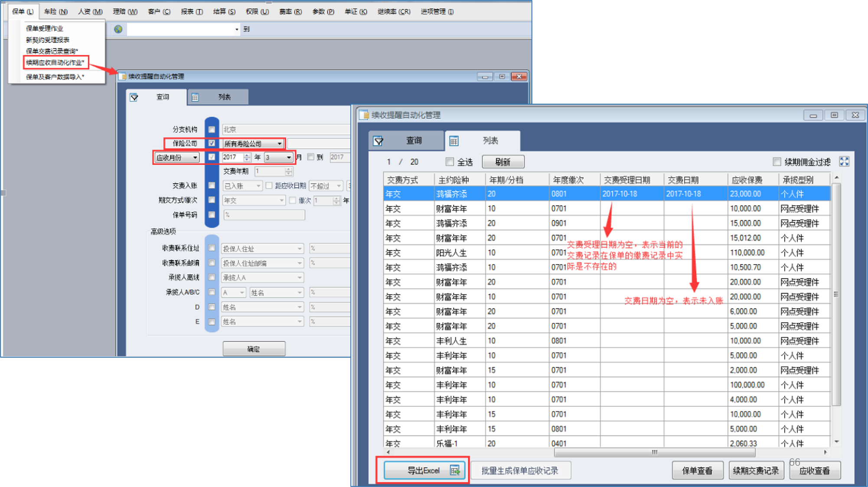Click the horizontal scrollbar under the table

pyautogui.click(x=654, y=452)
